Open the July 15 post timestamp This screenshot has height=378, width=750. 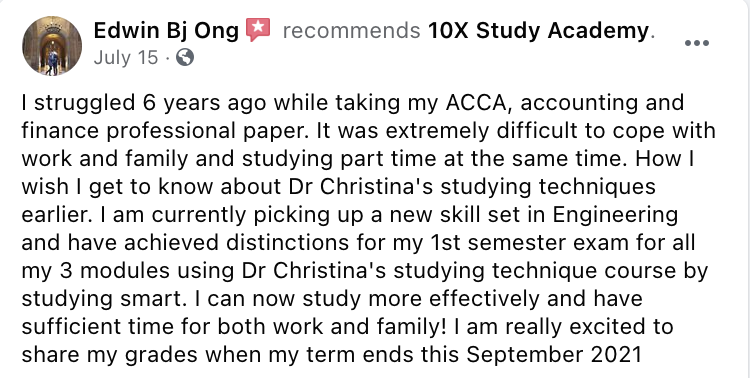click(125, 58)
